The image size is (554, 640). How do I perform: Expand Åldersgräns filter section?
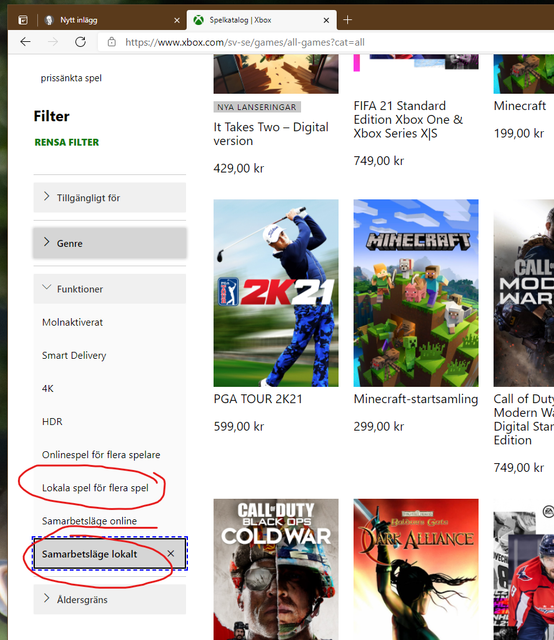click(109, 600)
